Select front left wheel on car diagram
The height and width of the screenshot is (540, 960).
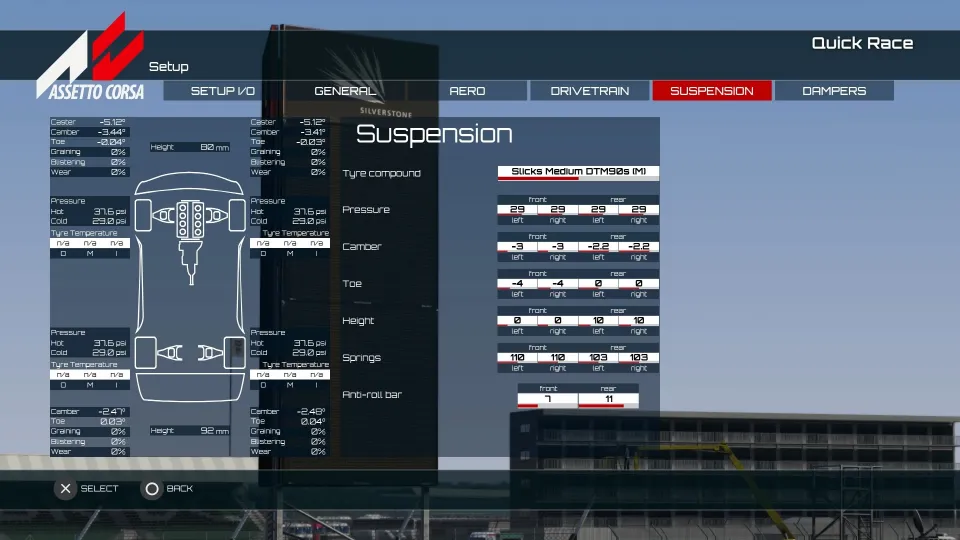pos(144,212)
